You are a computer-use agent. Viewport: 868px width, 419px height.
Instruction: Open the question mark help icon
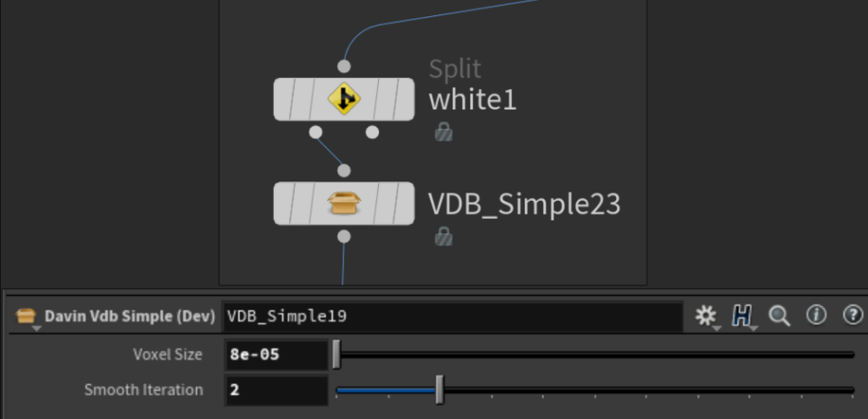coord(853,316)
